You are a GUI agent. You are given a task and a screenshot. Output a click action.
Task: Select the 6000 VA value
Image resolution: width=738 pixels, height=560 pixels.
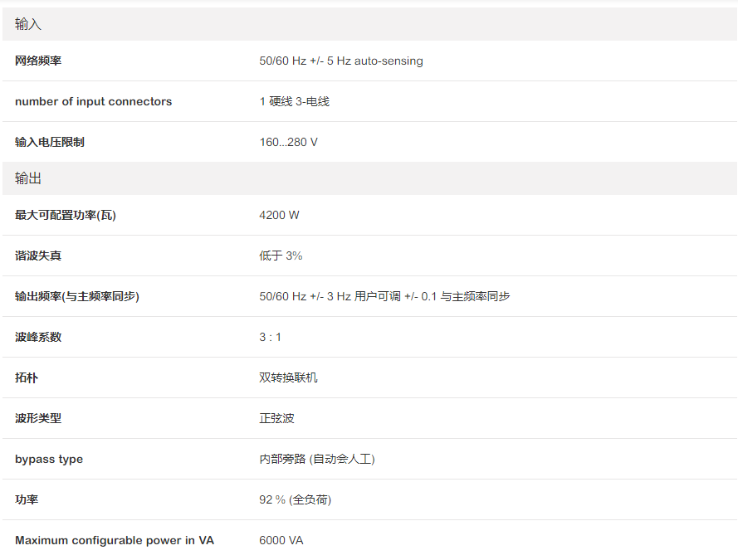click(281, 540)
